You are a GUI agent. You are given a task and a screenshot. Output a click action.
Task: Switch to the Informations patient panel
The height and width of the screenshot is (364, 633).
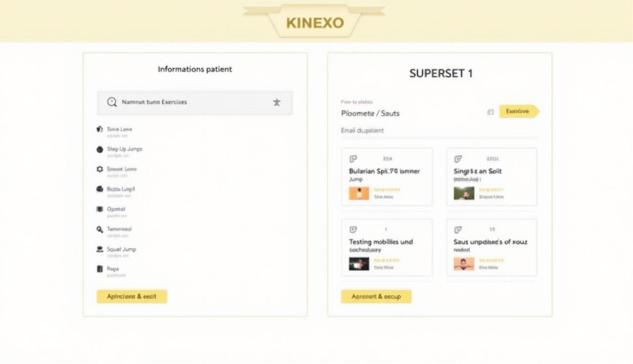point(194,69)
